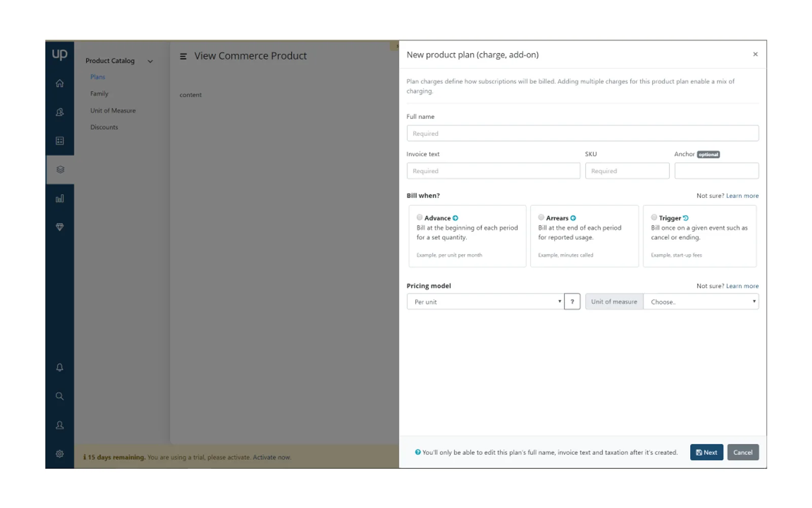Toggle the hamburger menu beside View Commerce Product
The height and width of the screenshot is (508, 812).
(183, 56)
